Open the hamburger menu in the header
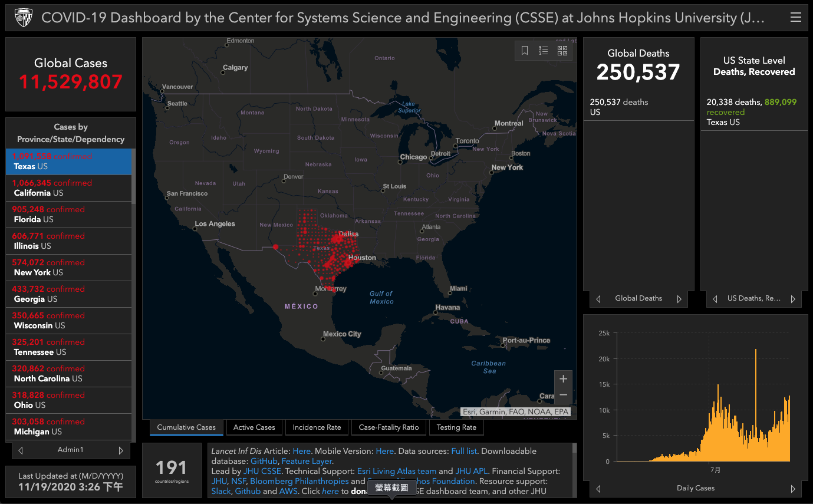The height and width of the screenshot is (504, 813). [x=795, y=18]
